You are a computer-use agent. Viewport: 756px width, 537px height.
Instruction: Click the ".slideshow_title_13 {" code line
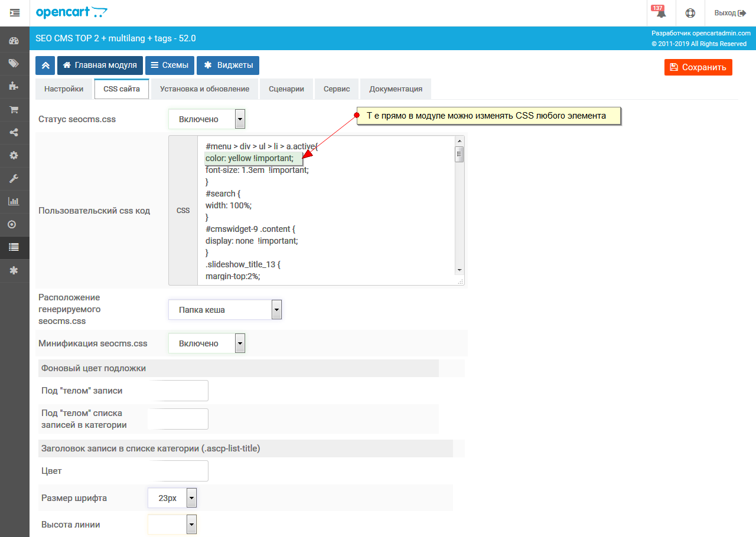point(243,264)
